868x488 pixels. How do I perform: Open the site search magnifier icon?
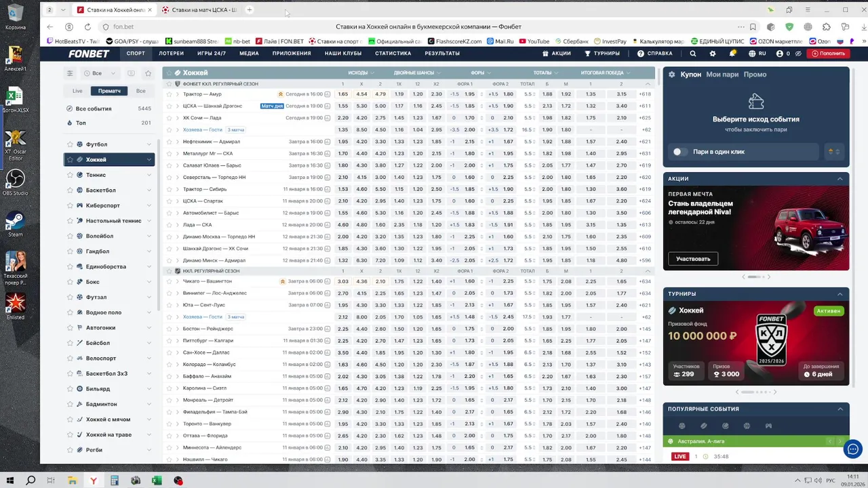coord(692,54)
